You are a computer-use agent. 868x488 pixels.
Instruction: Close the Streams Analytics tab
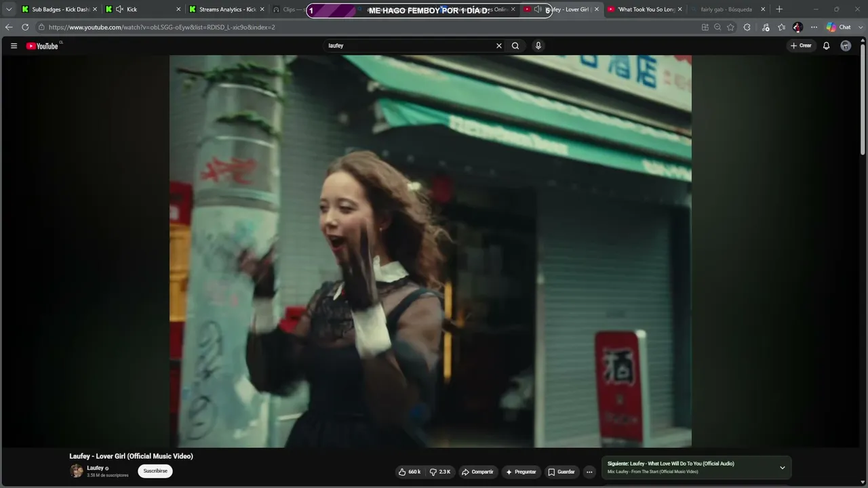(x=262, y=9)
